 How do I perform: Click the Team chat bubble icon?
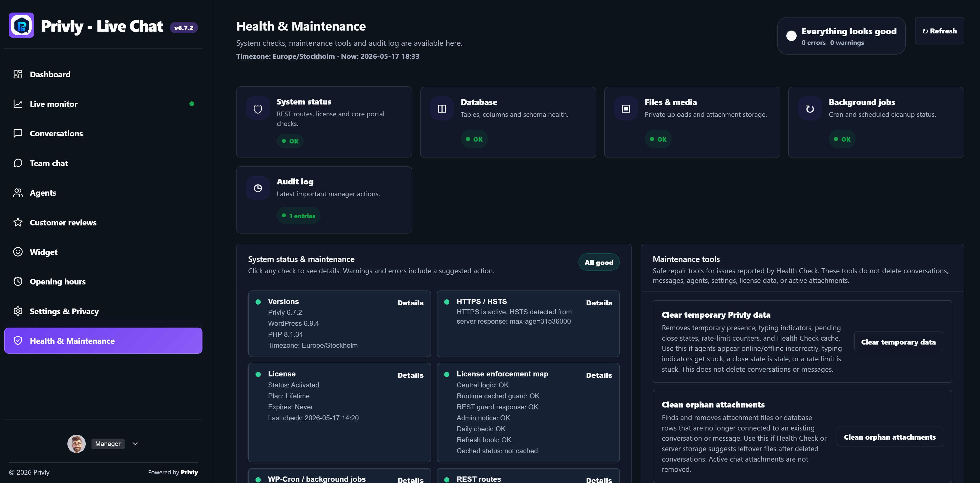[x=18, y=163]
